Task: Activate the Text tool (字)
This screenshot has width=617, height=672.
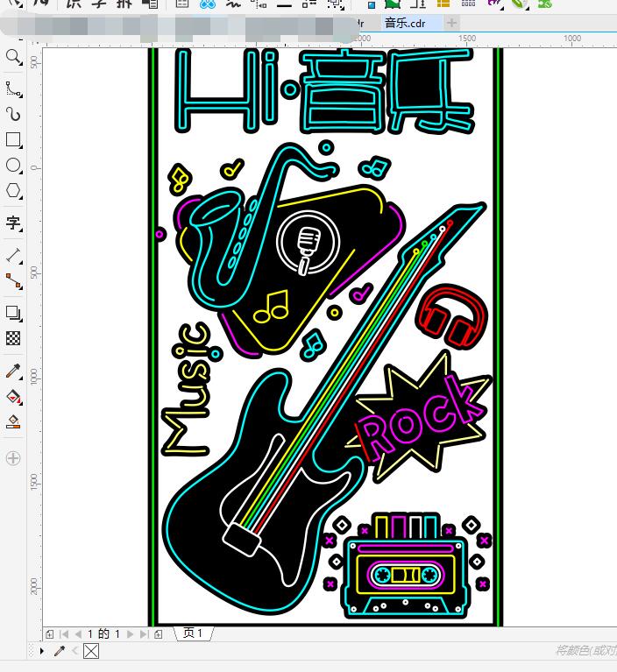Action: (13, 223)
